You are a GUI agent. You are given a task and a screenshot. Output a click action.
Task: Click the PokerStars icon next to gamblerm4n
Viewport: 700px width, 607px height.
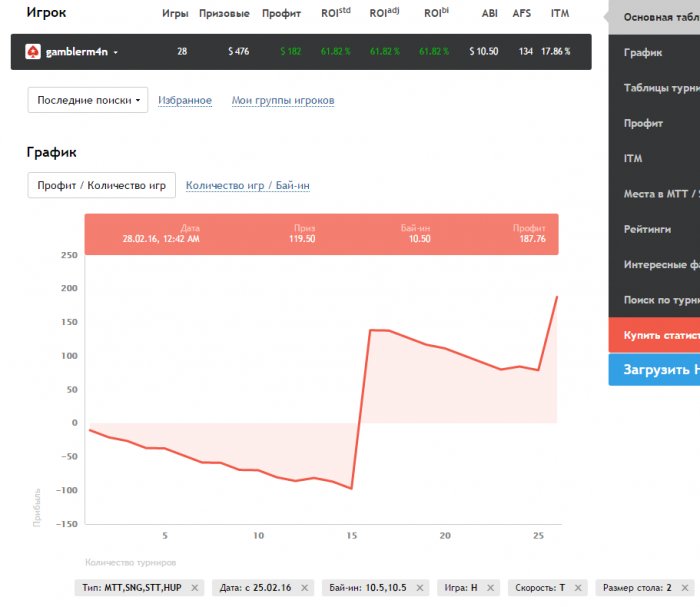point(32,51)
